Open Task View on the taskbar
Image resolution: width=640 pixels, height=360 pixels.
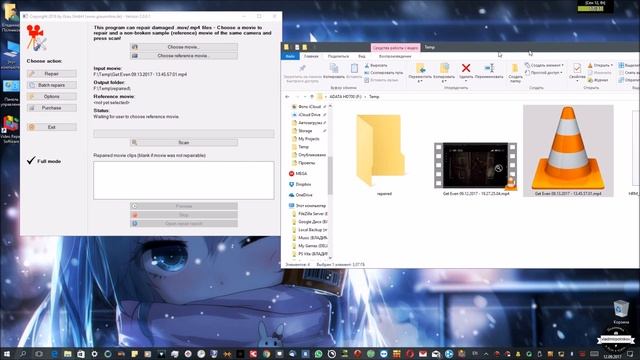click(39, 354)
